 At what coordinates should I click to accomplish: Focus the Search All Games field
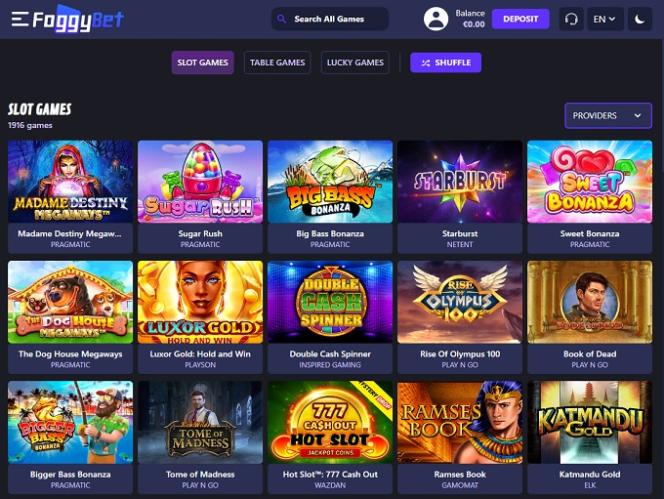[330, 19]
